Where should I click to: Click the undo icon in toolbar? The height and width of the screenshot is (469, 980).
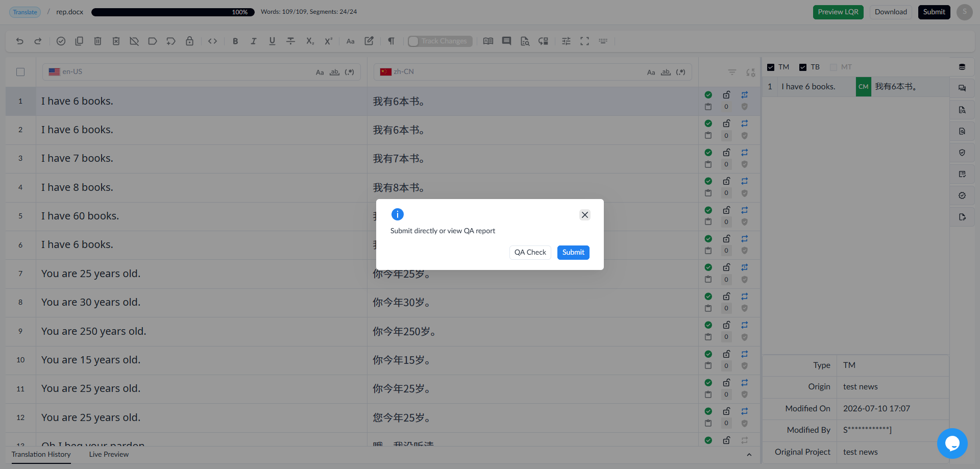[x=19, y=41]
